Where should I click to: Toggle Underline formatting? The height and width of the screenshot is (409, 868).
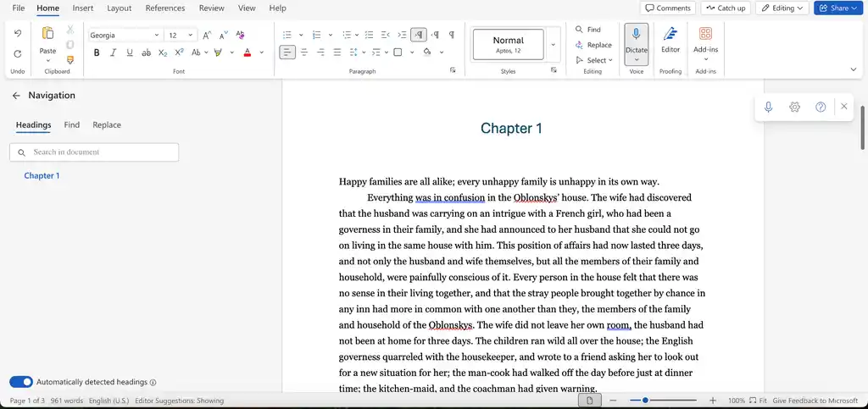point(130,53)
